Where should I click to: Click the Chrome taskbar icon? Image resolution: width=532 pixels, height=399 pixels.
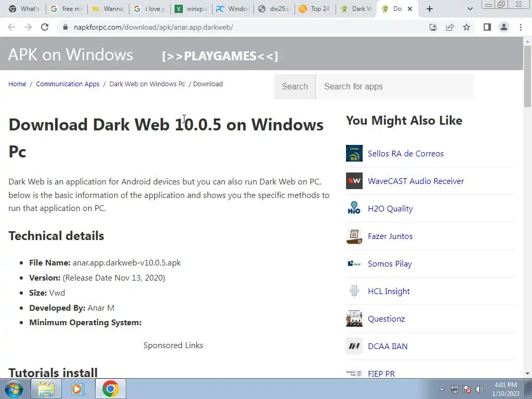(x=110, y=389)
